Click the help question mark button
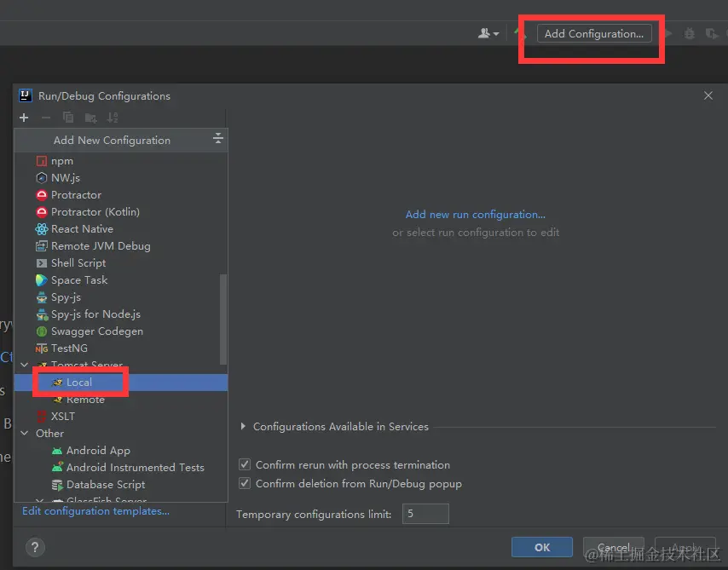Screen dimensions: 728x570 pos(35,547)
